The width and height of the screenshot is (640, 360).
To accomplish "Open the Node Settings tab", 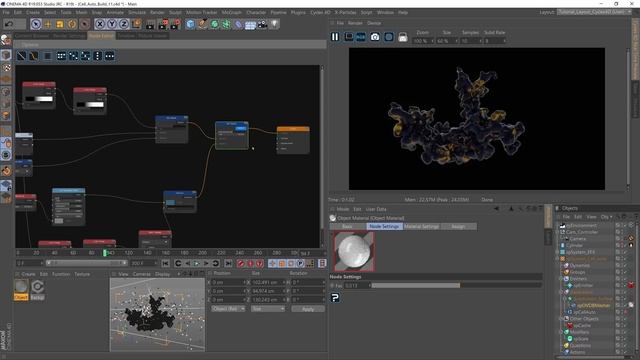I will click(x=384, y=227).
